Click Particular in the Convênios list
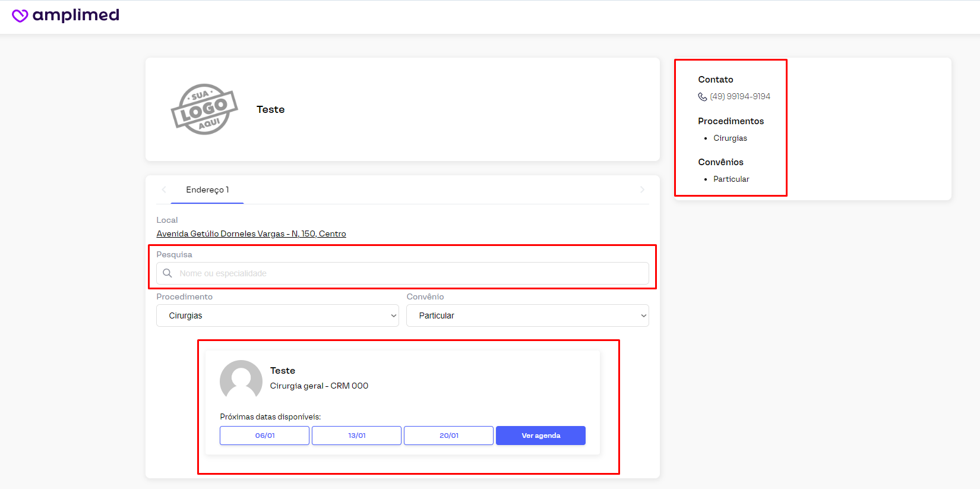Image resolution: width=980 pixels, height=489 pixels. [731, 179]
